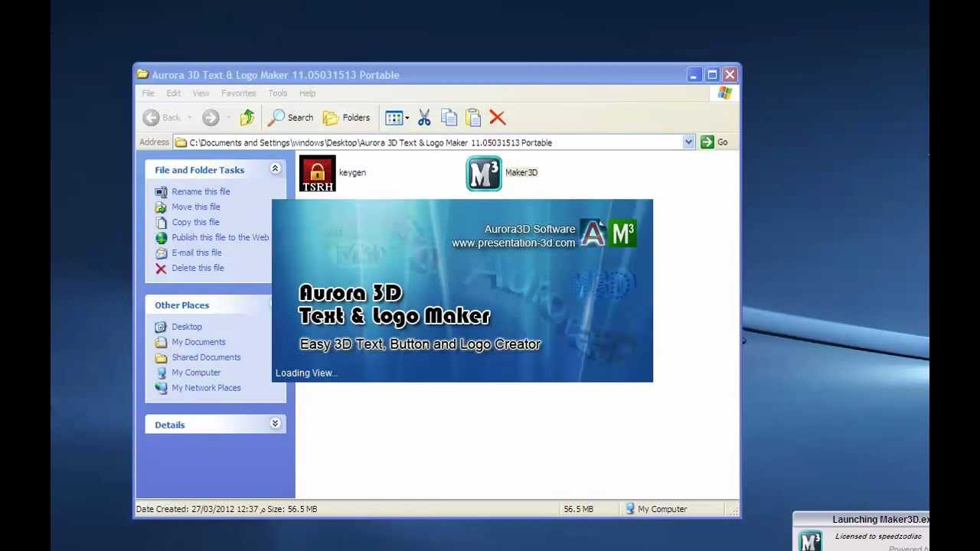This screenshot has width=980, height=551.
Task: Click the Paste clipboard icon
Action: [x=473, y=118]
